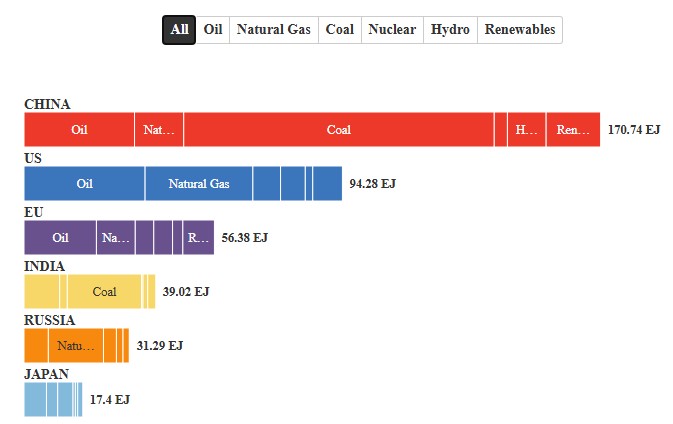The image size is (673, 424).
Task: Click China's Oil bar segment
Action: pyautogui.click(x=79, y=130)
